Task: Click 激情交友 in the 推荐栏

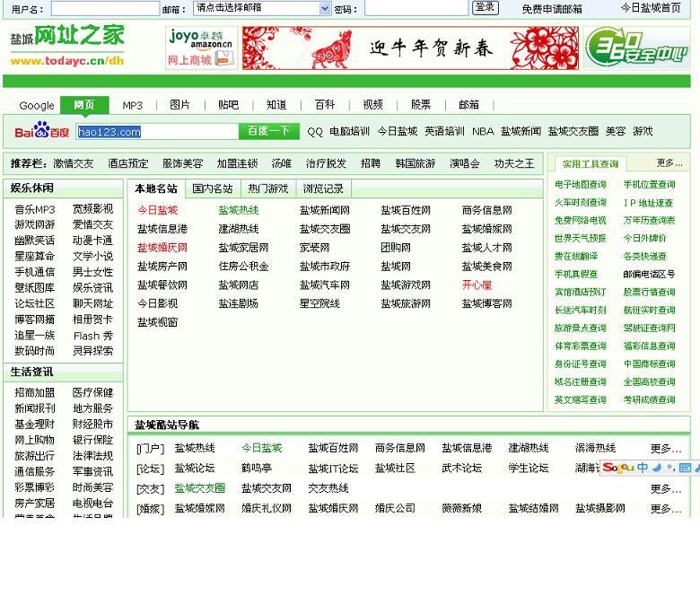Action: (x=74, y=164)
